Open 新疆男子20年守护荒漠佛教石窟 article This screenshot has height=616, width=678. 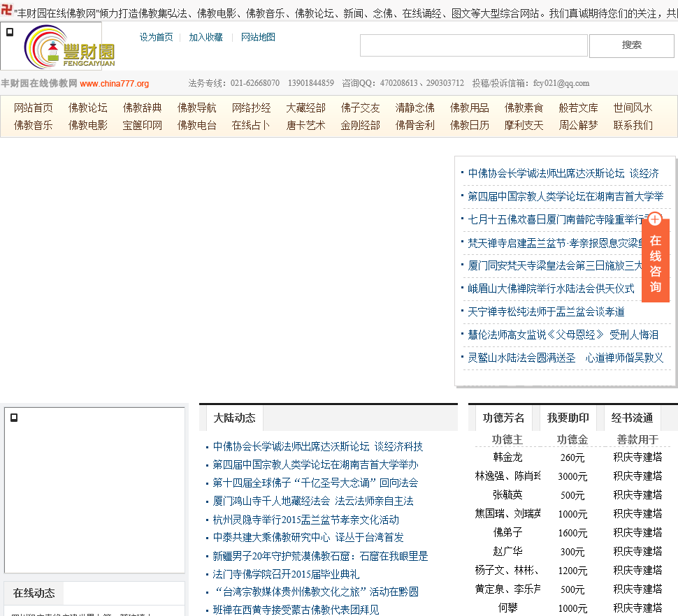pyautogui.click(x=320, y=556)
